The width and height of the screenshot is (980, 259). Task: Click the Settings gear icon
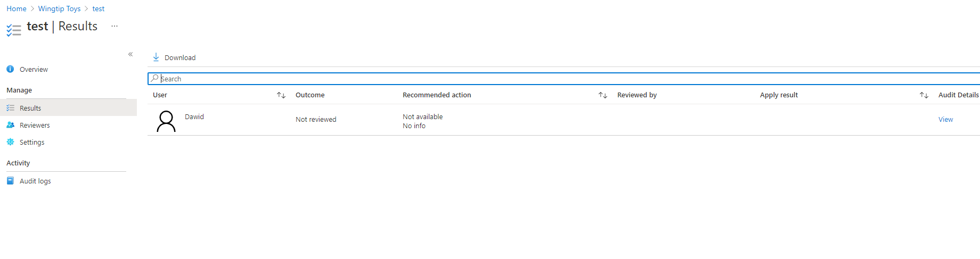(x=10, y=142)
